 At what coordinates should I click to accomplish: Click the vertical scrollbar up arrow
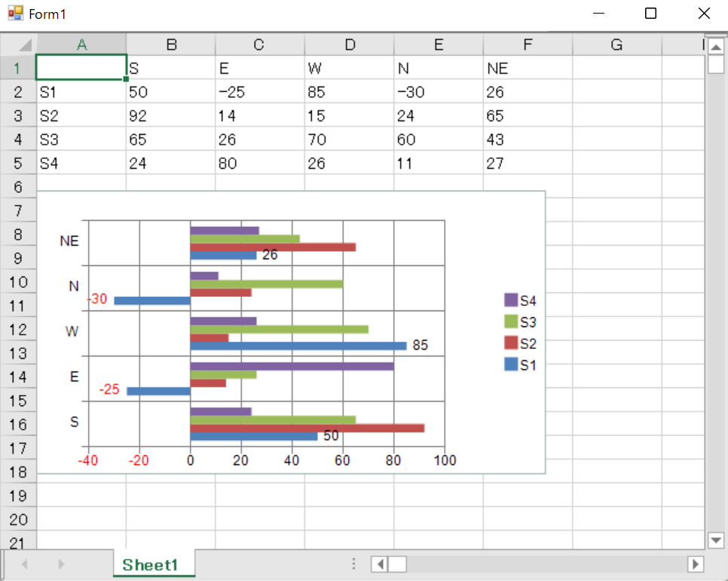coord(716,47)
